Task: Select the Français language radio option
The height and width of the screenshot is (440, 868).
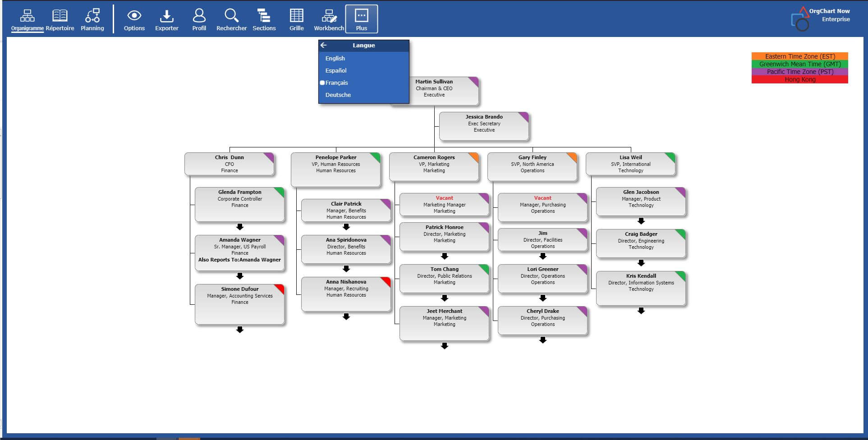Action: [x=323, y=83]
